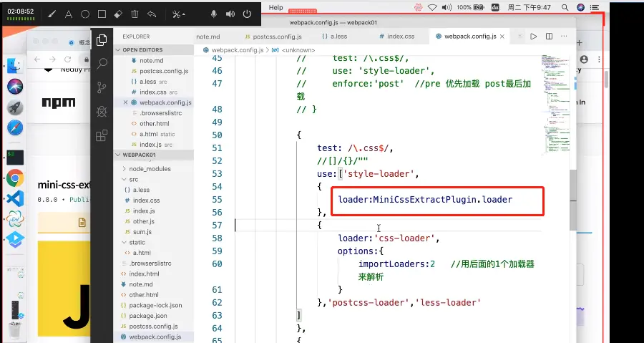Open the scissors tool dropdown
The height and width of the screenshot is (343, 644).
(179, 14)
